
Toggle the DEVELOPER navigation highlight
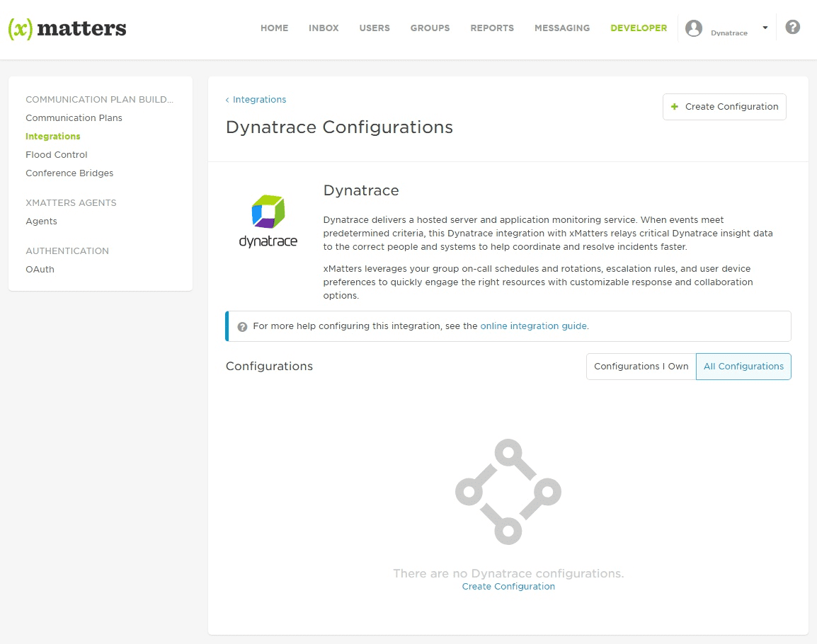coord(638,28)
